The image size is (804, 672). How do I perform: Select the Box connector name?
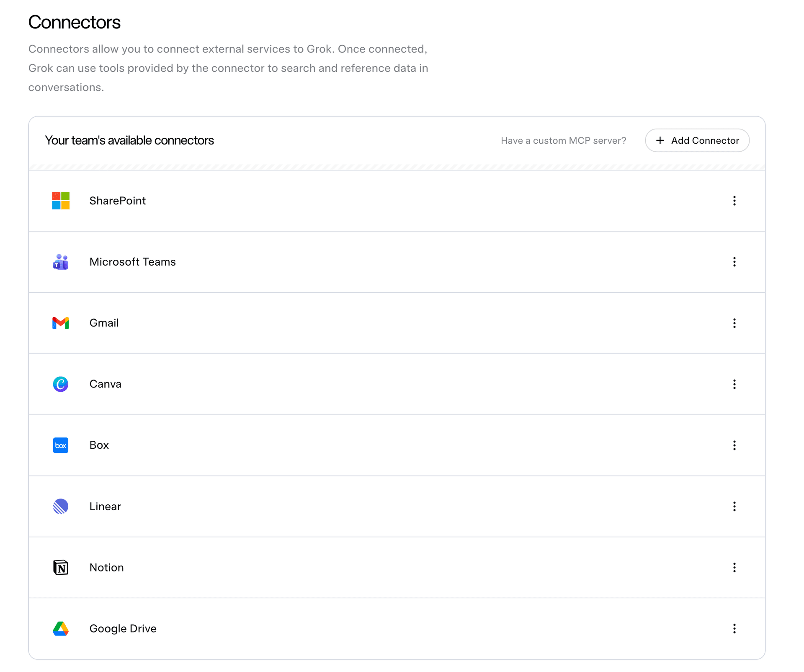99,445
